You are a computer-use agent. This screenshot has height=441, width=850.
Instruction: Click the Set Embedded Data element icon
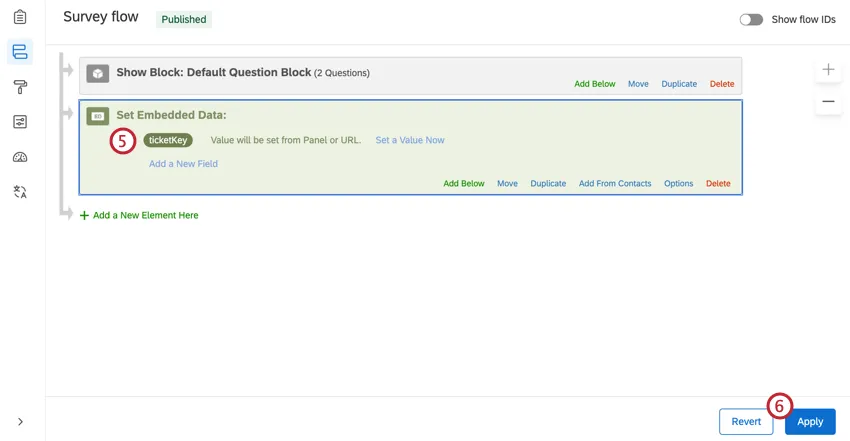click(x=98, y=116)
